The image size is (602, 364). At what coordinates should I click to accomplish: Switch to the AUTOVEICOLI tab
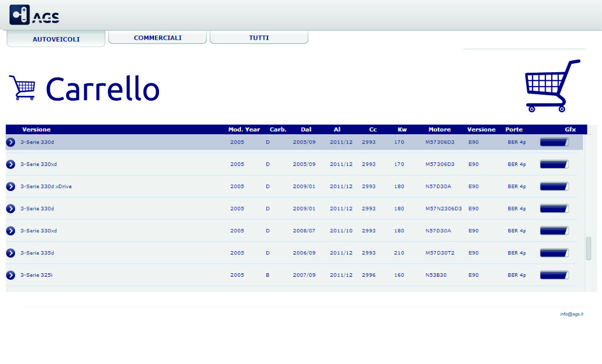[x=56, y=39]
